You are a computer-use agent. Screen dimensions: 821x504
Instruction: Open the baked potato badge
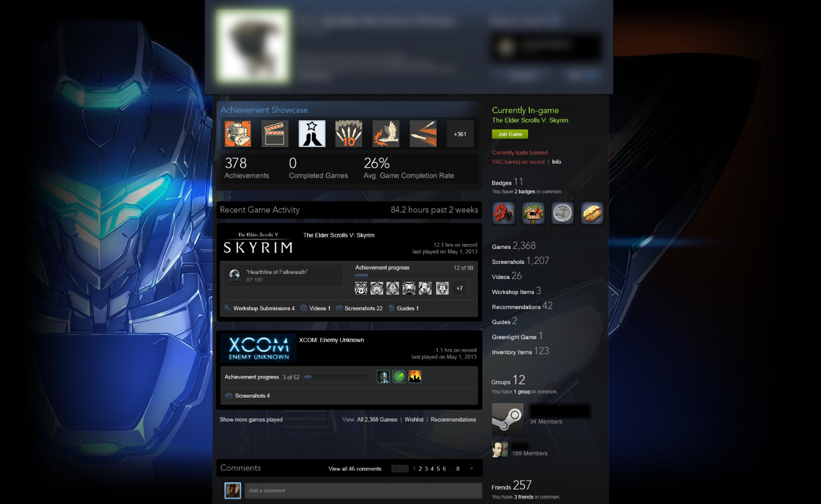click(592, 213)
